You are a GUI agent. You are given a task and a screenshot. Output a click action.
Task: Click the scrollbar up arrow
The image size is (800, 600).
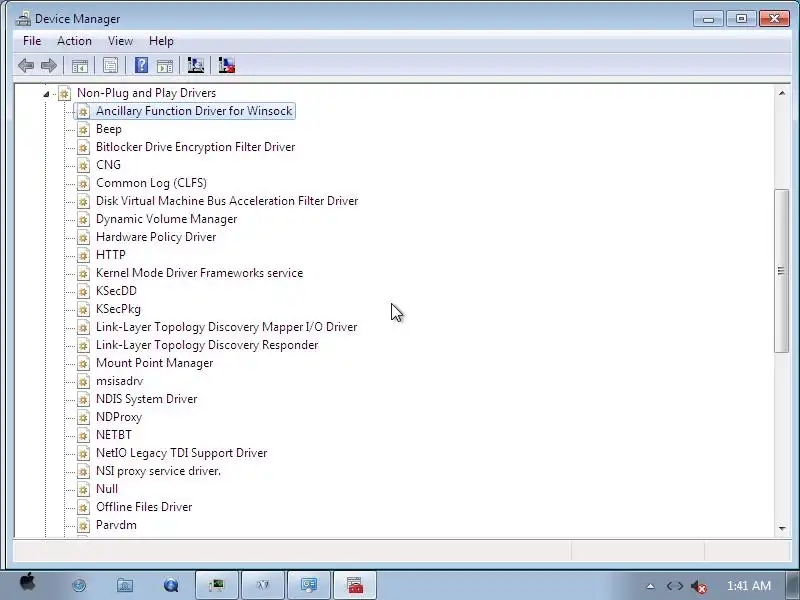click(x=782, y=93)
